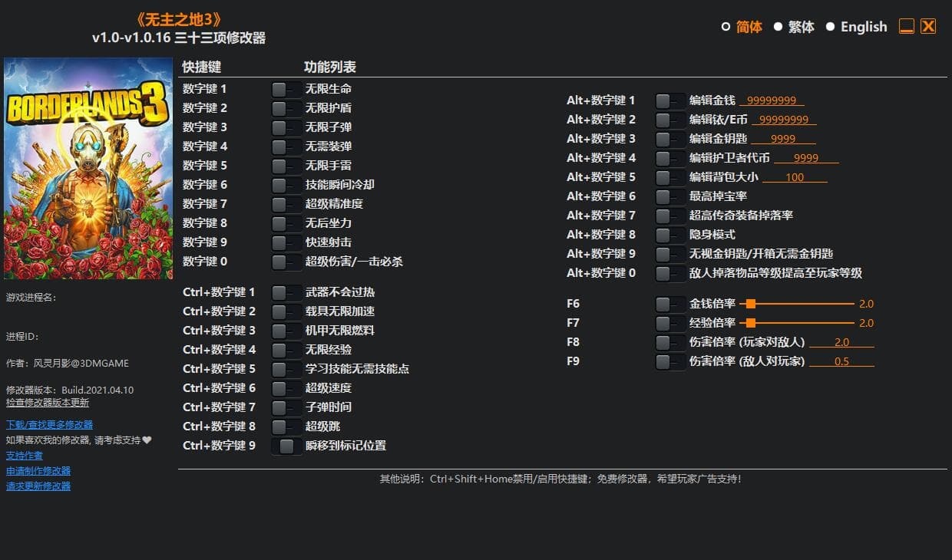Enable the 最高掉宝率 switch
Screen dimensions: 952x560
point(670,196)
